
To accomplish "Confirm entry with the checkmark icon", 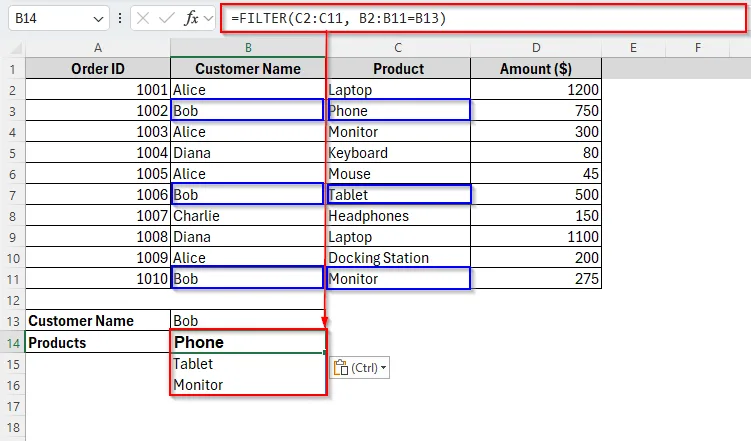I will pos(167,18).
